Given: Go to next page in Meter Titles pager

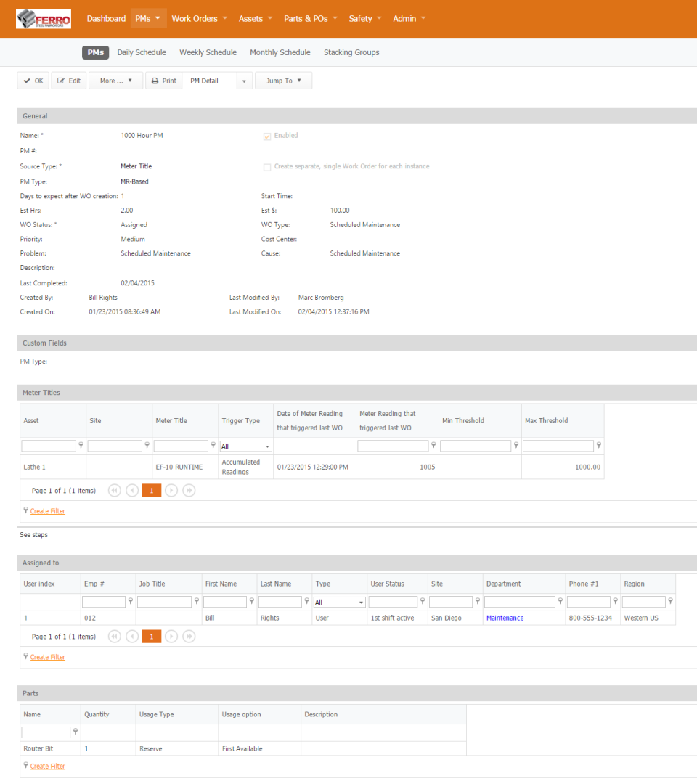Looking at the screenshot, I should [x=171, y=491].
